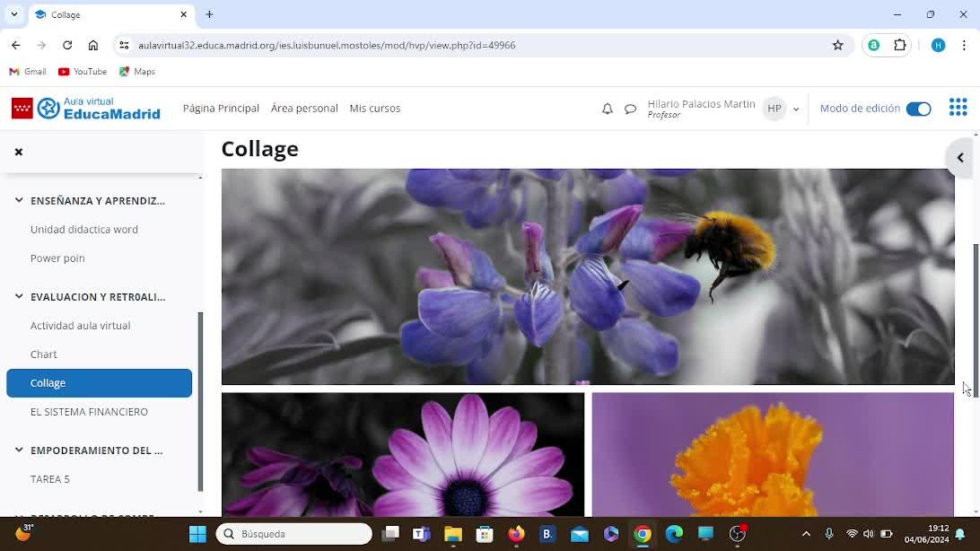Close the course index drawer
The width and height of the screenshot is (980, 551).
pyautogui.click(x=19, y=152)
